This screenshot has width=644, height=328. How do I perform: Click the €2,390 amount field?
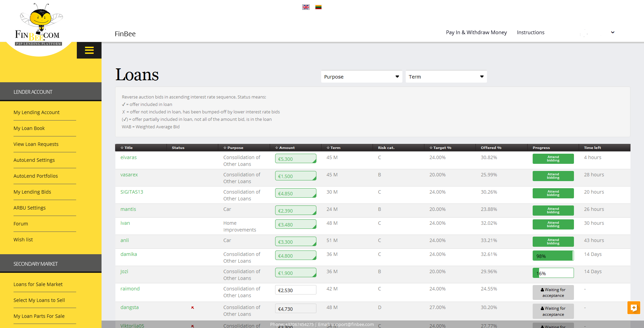tap(296, 211)
